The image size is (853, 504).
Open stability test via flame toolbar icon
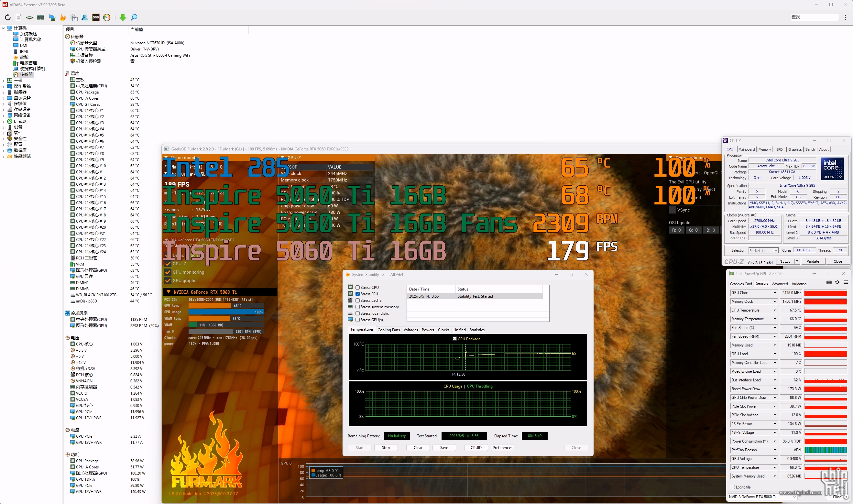pos(63,17)
